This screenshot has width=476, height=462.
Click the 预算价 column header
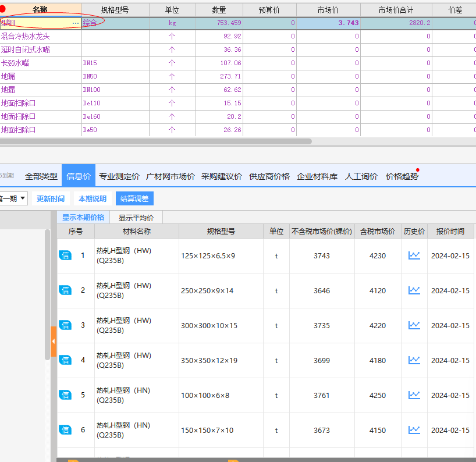point(269,10)
